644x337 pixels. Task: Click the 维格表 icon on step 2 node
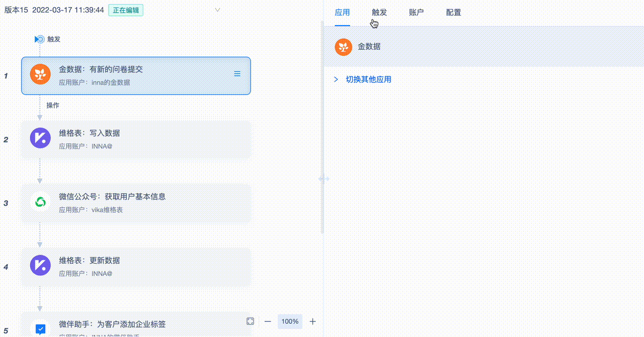(x=40, y=138)
